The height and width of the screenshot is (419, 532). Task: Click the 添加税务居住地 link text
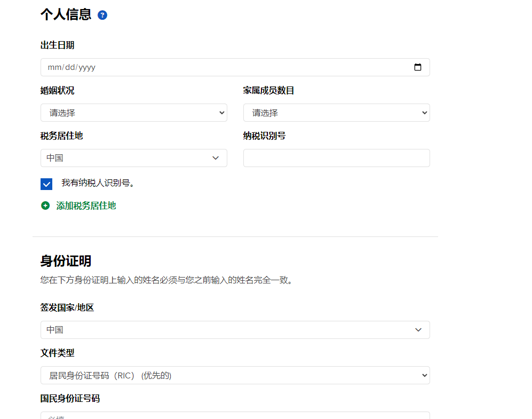pyautogui.click(x=86, y=205)
